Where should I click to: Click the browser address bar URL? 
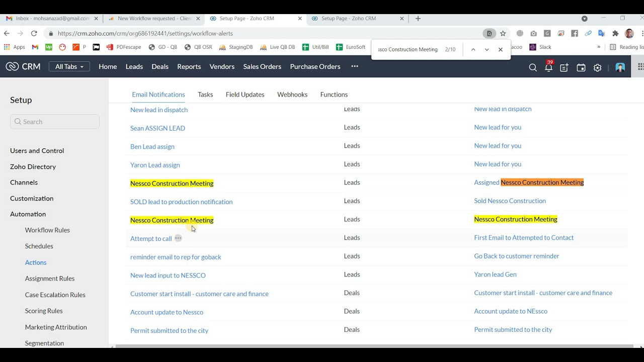[x=145, y=33]
